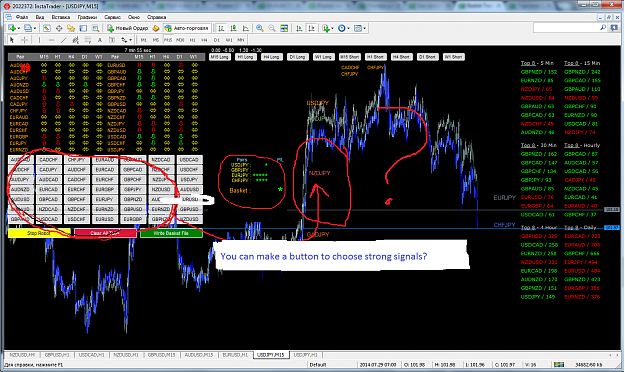The width and height of the screenshot is (625, 372).
Task: Open the Сервис menu
Action: tap(112, 17)
